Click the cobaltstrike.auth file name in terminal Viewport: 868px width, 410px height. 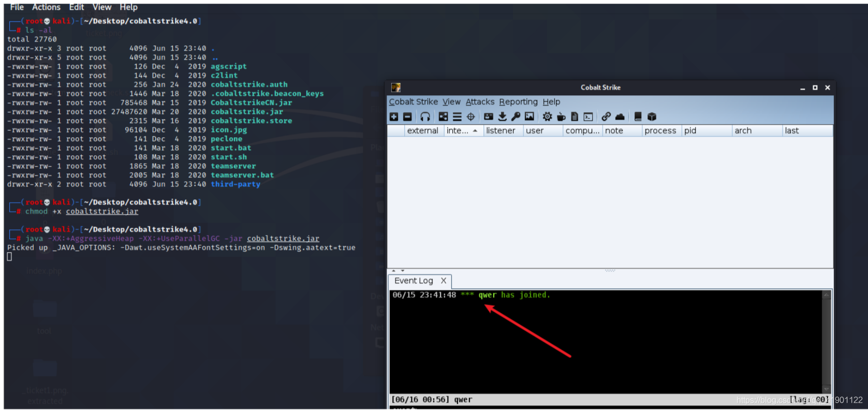pos(249,85)
